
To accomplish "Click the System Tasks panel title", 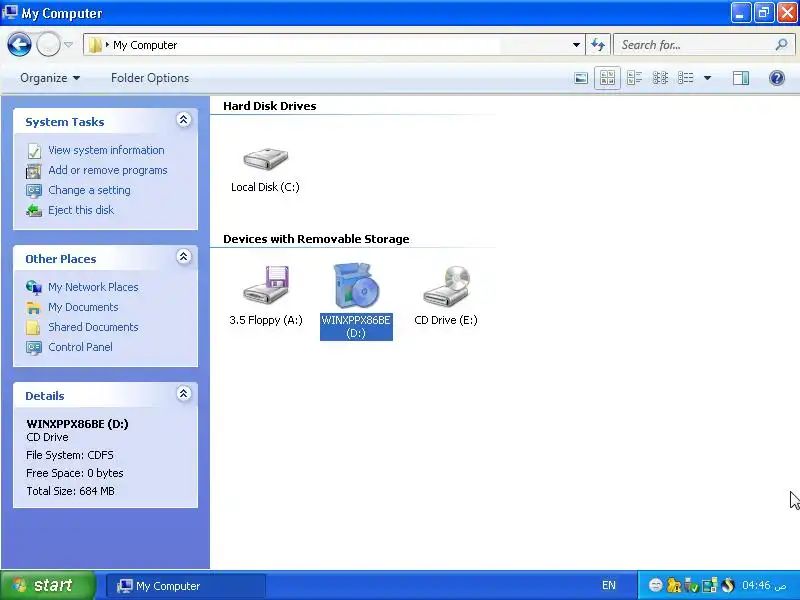I will [65, 122].
